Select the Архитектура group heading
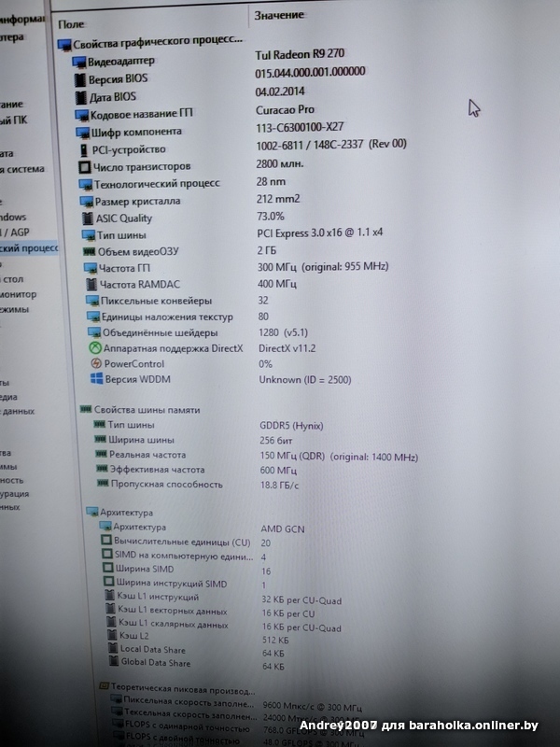Screen dimensions: 560x747 (x=120, y=513)
